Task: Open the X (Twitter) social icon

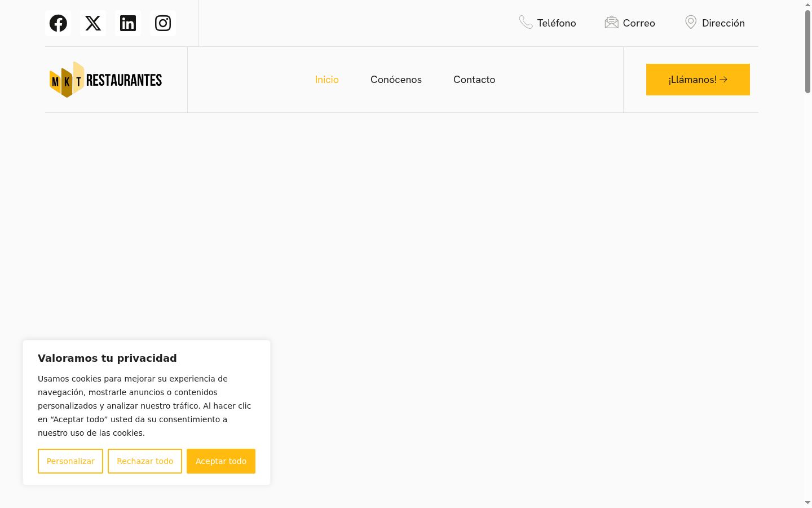Action: pos(93,23)
